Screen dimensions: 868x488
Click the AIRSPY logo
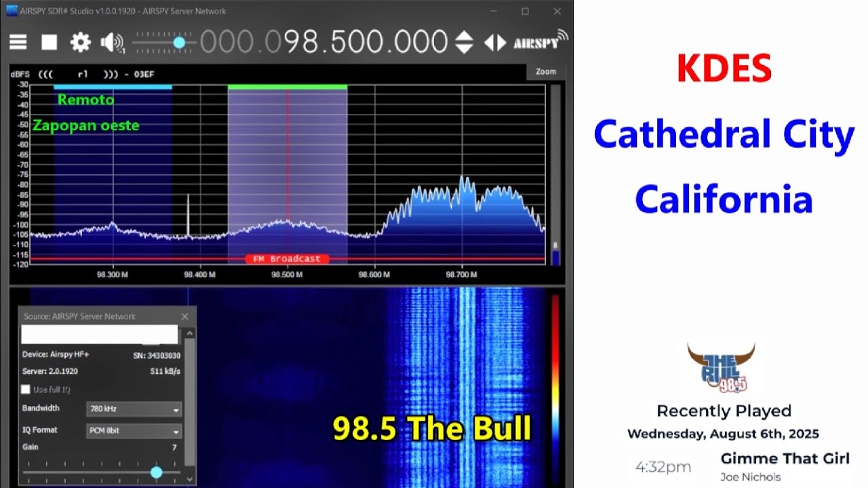click(x=540, y=41)
